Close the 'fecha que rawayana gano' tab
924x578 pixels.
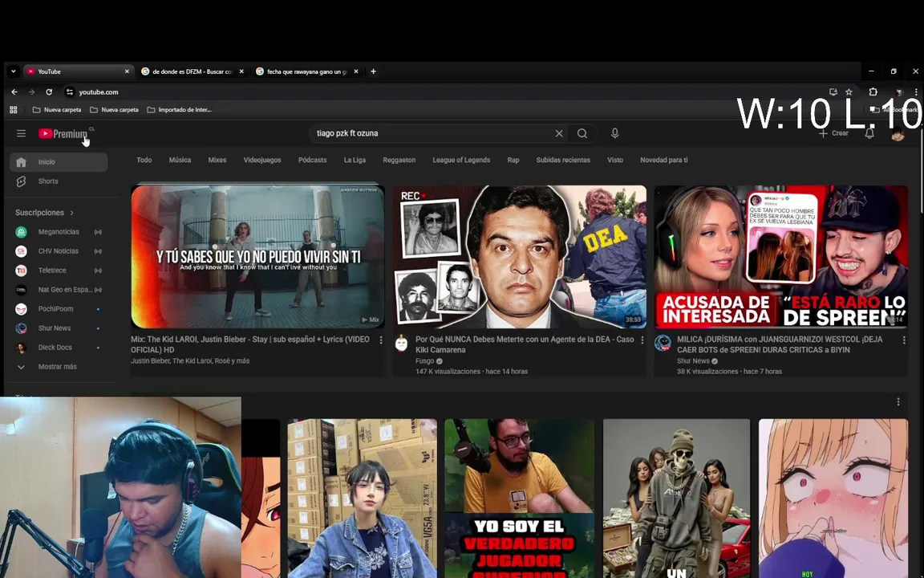point(355,71)
